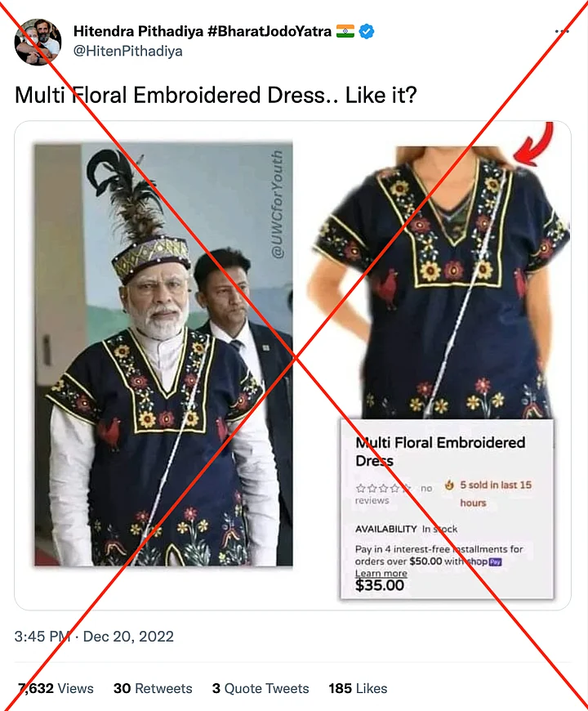Click '7,632 Views' for tweet analytics
This screenshot has width=588, height=711.
click(55, 688)
